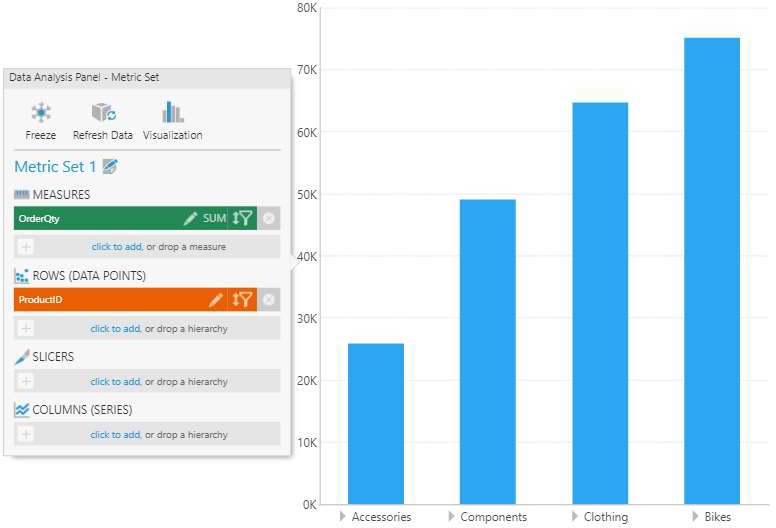Viewport: 776px width, 528px height.
Task: Click the Freeze icon
Action: pyautogui.click(x=41, y=113)
